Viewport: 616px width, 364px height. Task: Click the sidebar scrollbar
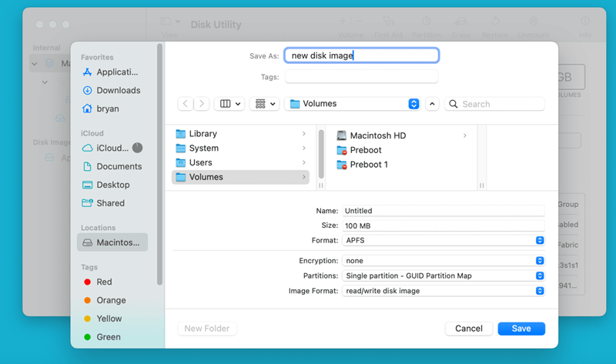[x=159, y=165]
